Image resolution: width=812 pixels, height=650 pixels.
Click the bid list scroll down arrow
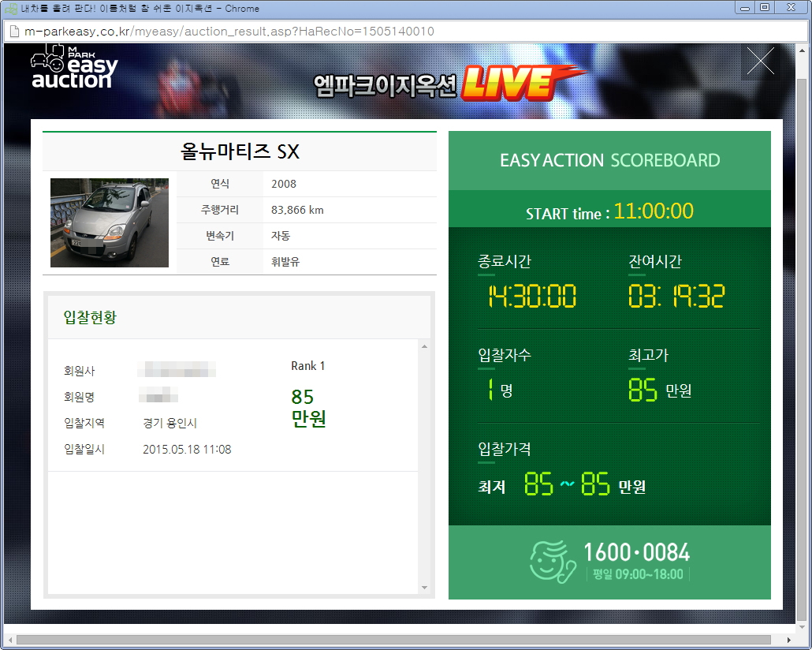(425, 587)
